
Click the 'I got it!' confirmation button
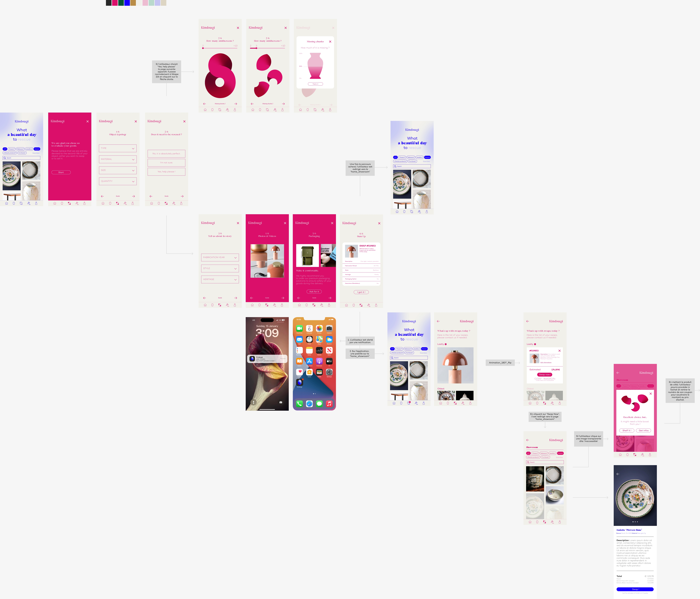(x=361, y=292)
